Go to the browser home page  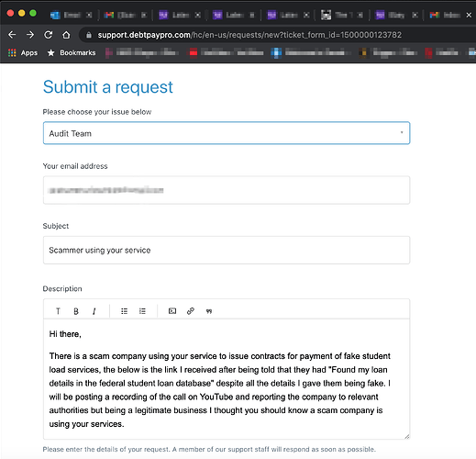coord(66,35)
